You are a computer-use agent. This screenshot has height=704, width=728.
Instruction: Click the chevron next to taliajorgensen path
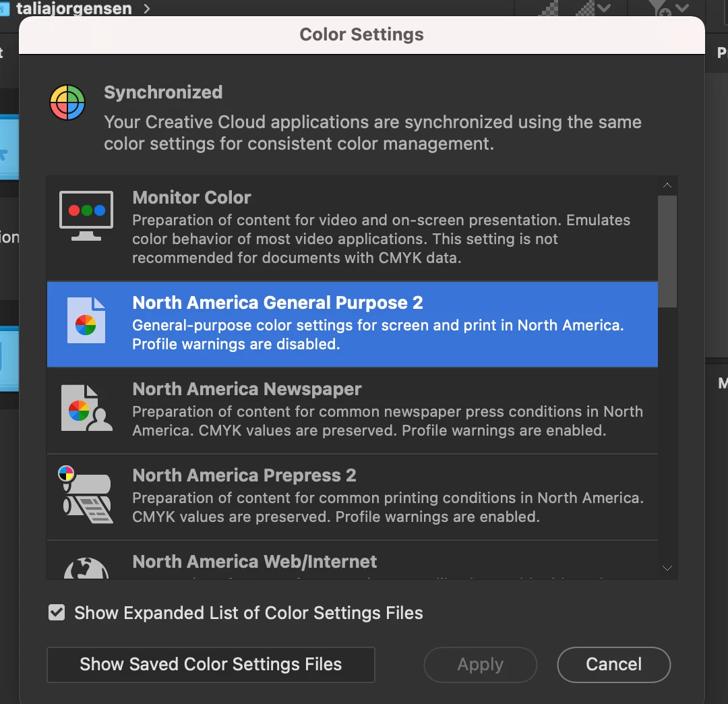point(147,8)
